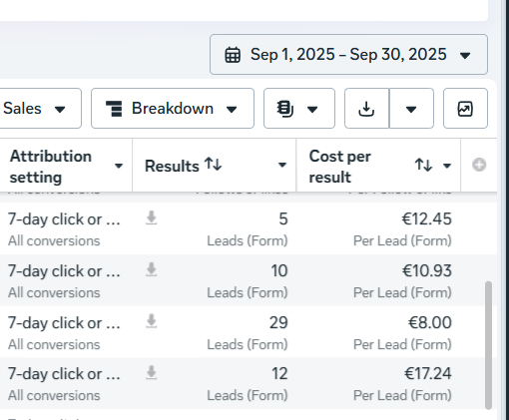
Task: Sort by Results using arrows icon
Action: click(x=214, y=165)
